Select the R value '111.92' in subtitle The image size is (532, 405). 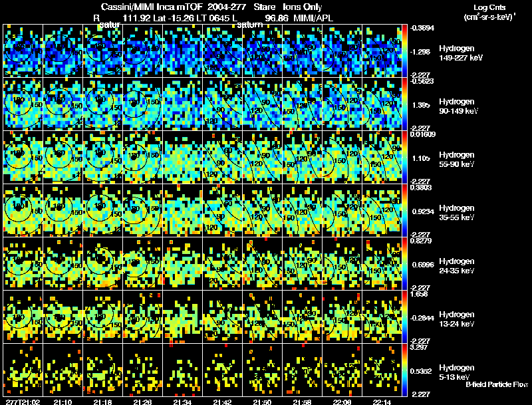(x=137, y=18)
